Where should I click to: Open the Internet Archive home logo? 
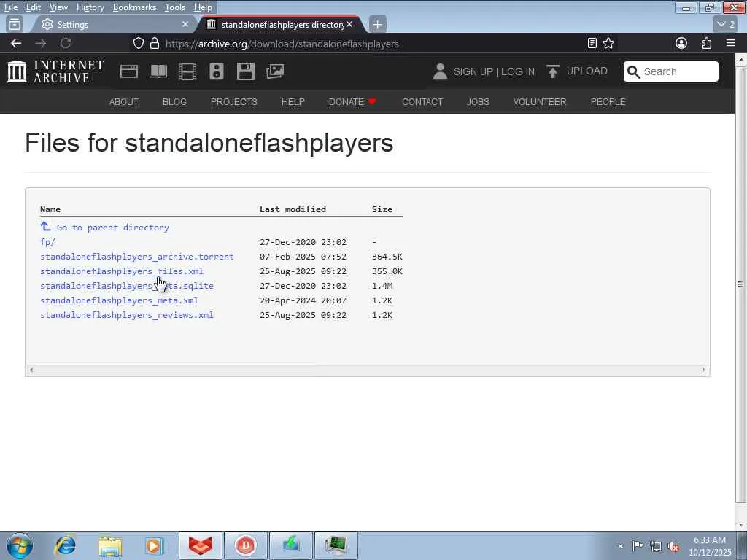pos(55,71)
